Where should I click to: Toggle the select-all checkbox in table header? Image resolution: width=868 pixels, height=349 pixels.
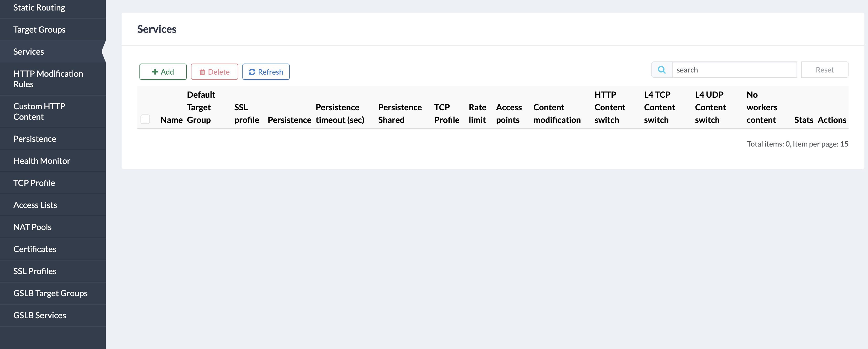pyautogui.click(x=145, y=119)
